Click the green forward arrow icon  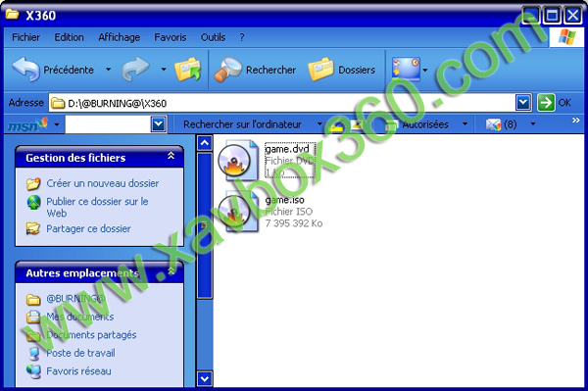136,69
